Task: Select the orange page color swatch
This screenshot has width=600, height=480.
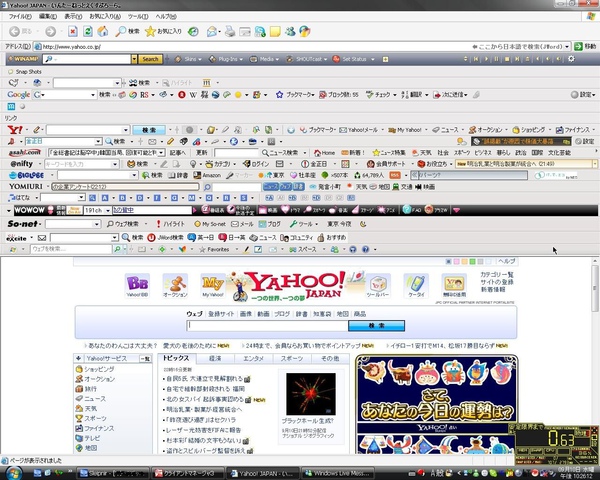Action: click(465, 262)
